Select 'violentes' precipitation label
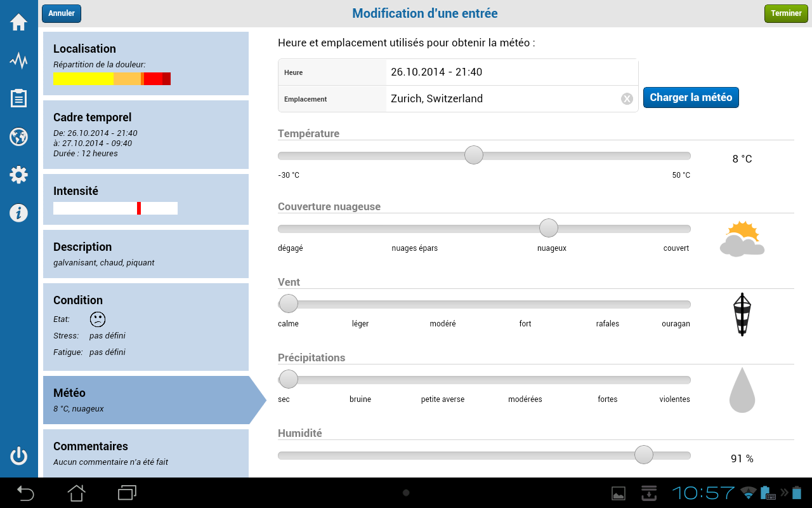Viewport: 812px width, 508px height. [x=675, y=399]
